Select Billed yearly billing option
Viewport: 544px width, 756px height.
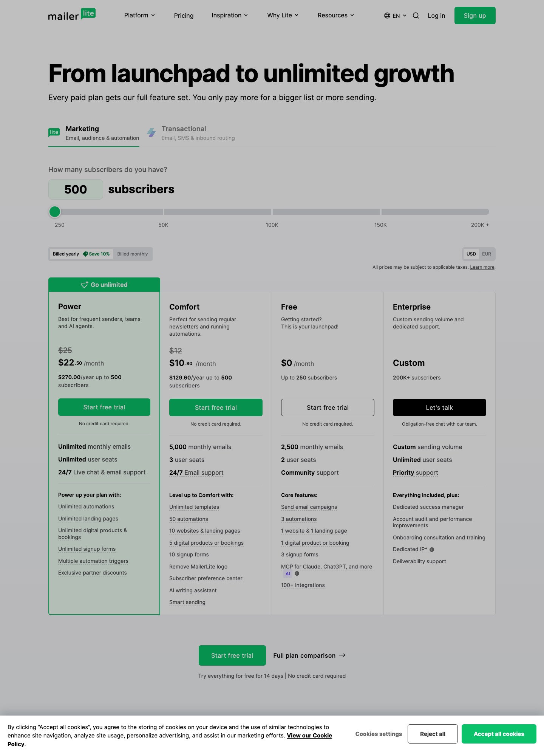[x=81, y=254]
